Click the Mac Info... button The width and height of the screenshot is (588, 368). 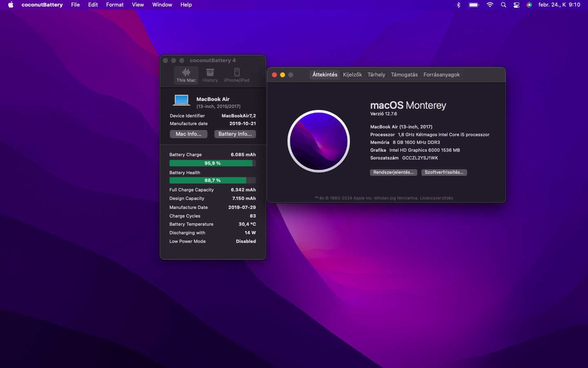[x=189, y=134]
